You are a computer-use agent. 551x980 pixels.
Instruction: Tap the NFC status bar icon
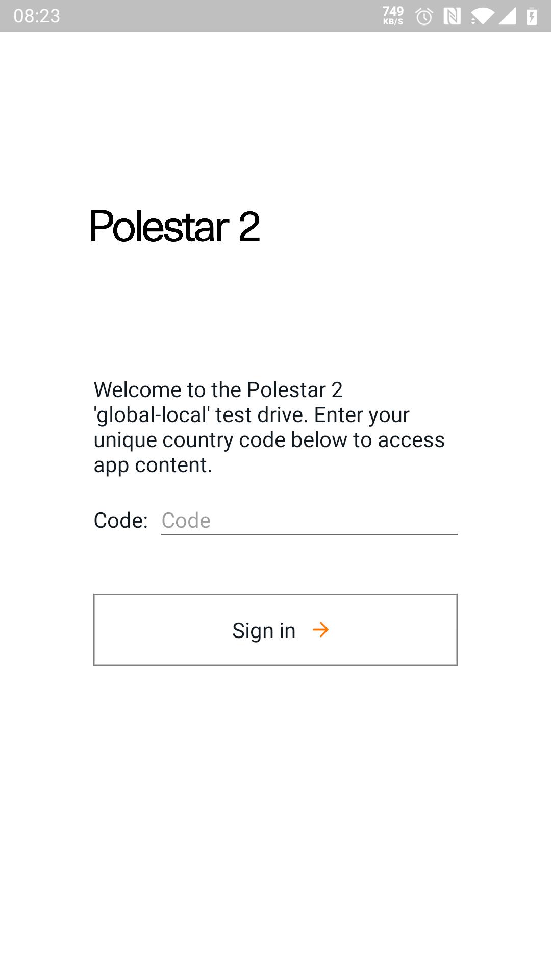coord(452,16)
